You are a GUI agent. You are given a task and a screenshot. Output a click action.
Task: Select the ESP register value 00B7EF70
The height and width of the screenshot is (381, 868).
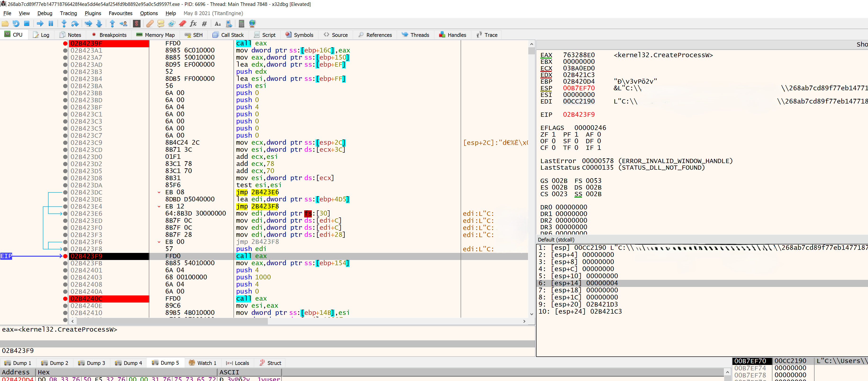(579, 88)
